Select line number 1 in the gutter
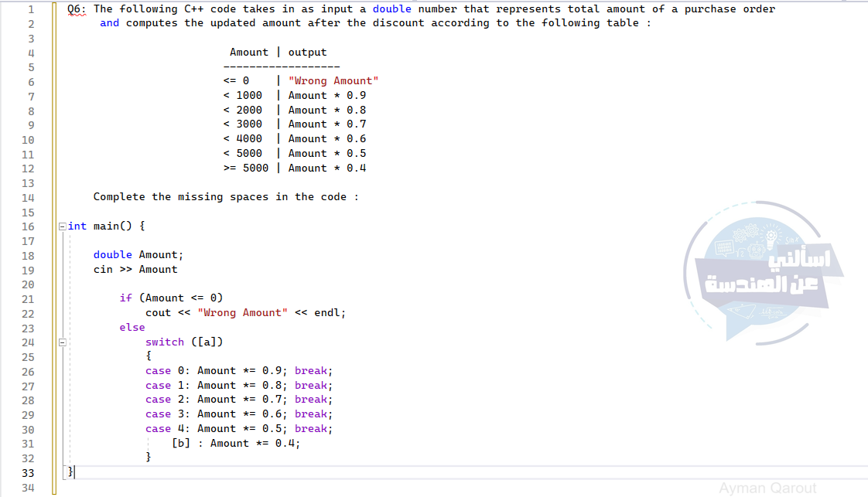Screen dimensions: 868x497 click(x=30, y=9)
